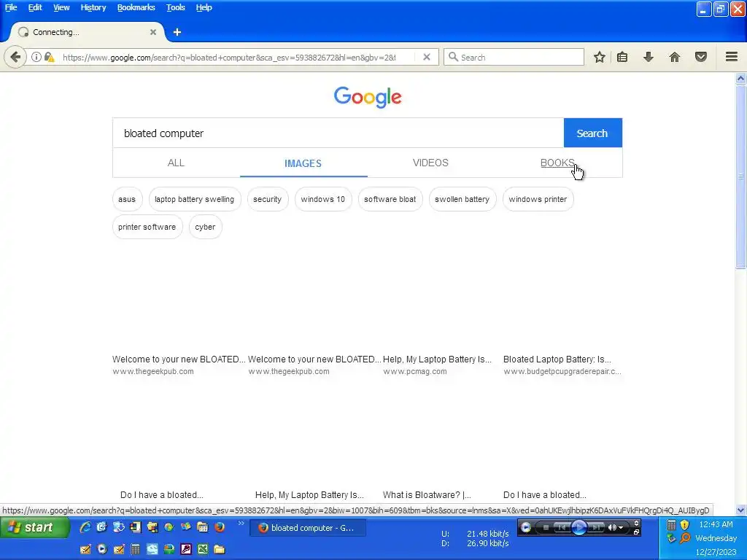Click in the 'bloated computer' Google search field
747x560 pixels.
coord(338,133)
